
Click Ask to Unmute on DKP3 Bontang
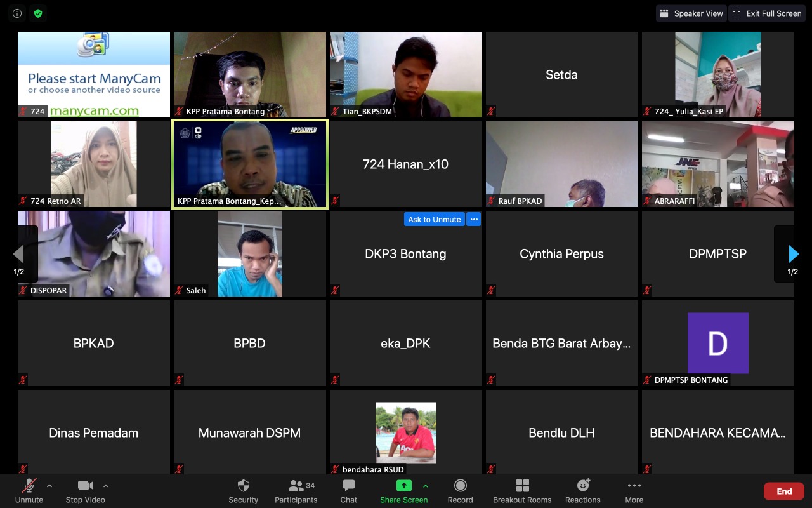pos(435,219)
